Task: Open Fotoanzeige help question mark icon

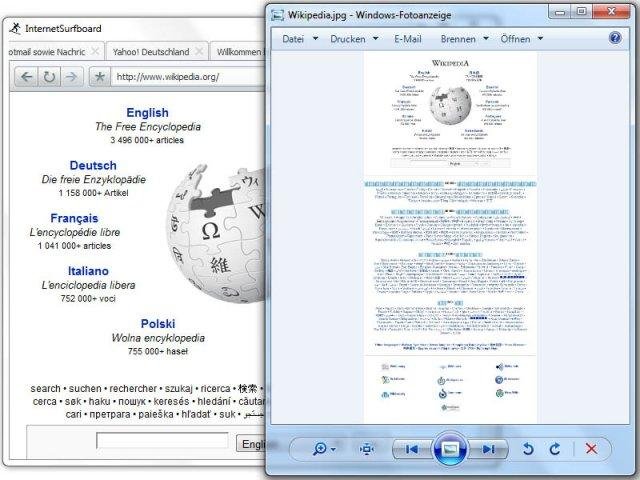Action: click(615, 38)
